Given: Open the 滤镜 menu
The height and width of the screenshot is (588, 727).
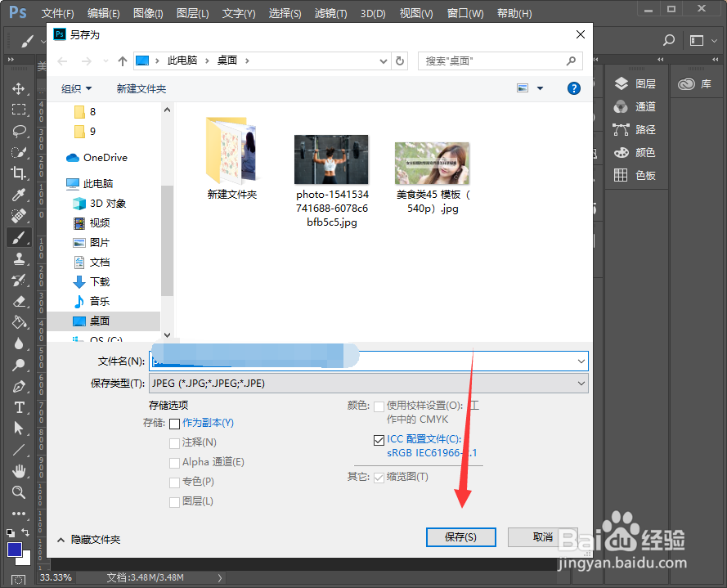Looking at the screenshot, I should (x=330, y=12).
